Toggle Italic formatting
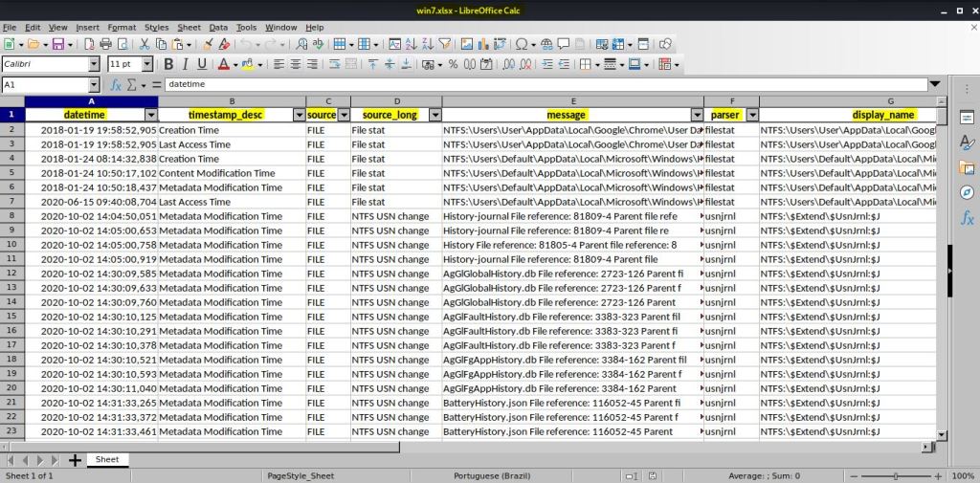This screenshot has height=483, width=980. coord(186,64)
